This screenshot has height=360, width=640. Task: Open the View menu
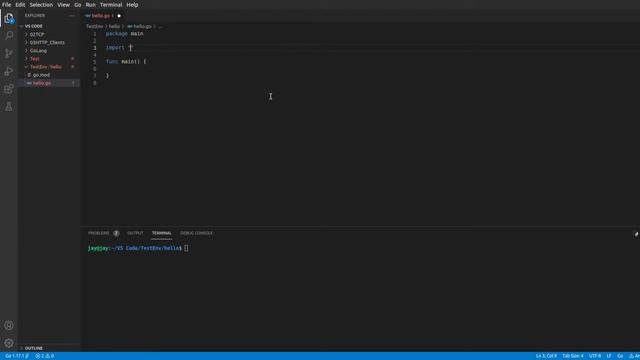[63, 5]
